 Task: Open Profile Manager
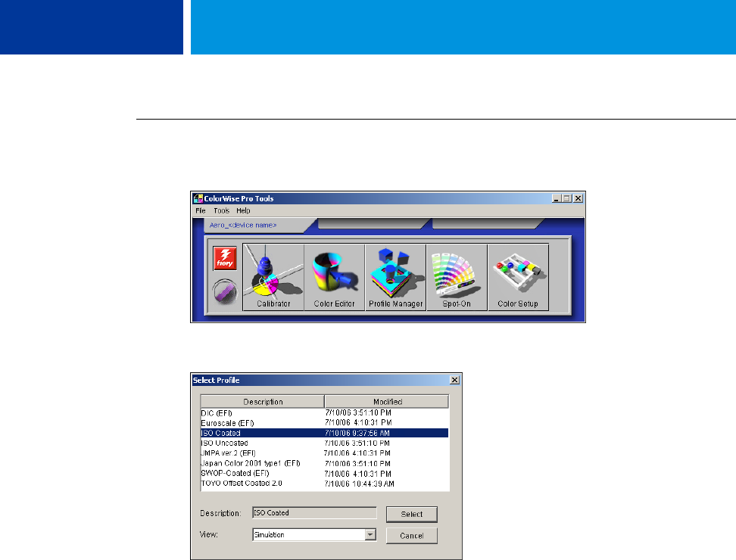click(x=396, y=277)
